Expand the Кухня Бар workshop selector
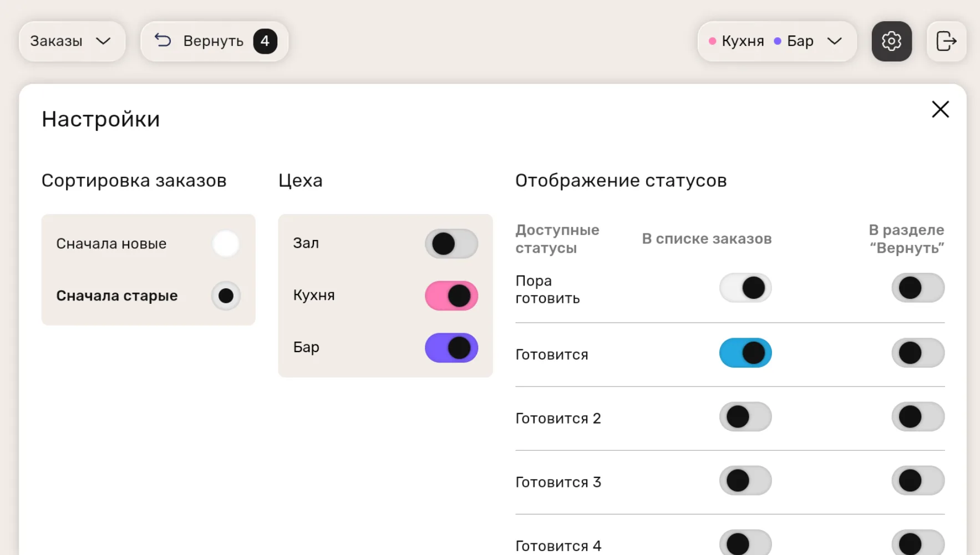The height and width of the screenshot is (555, 980). [776, 41]
